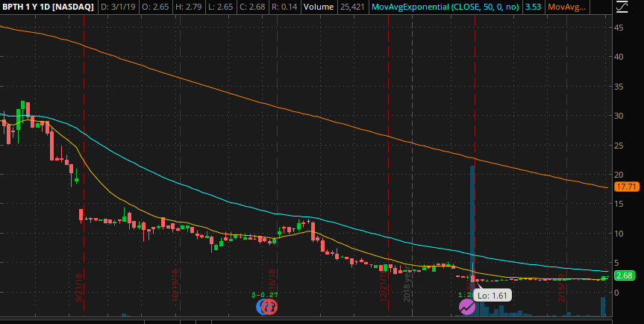The image size is (644, 324).
Task: Click the price axis label 45
Action: 619,28
